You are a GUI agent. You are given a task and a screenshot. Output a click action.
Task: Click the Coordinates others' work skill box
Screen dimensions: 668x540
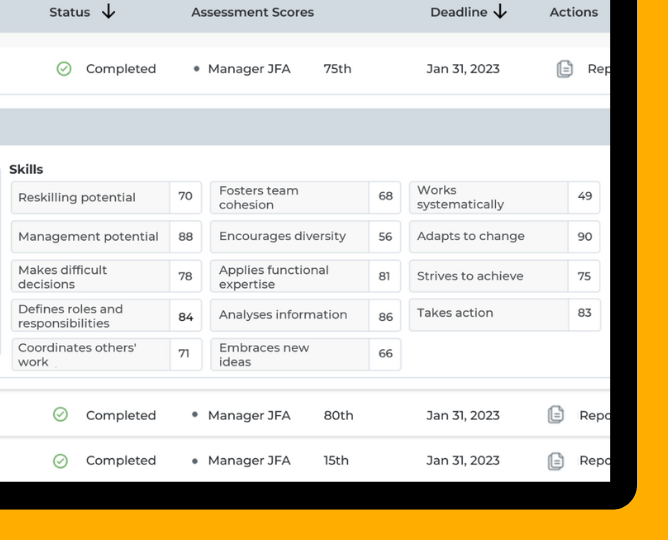click(91, 354)
